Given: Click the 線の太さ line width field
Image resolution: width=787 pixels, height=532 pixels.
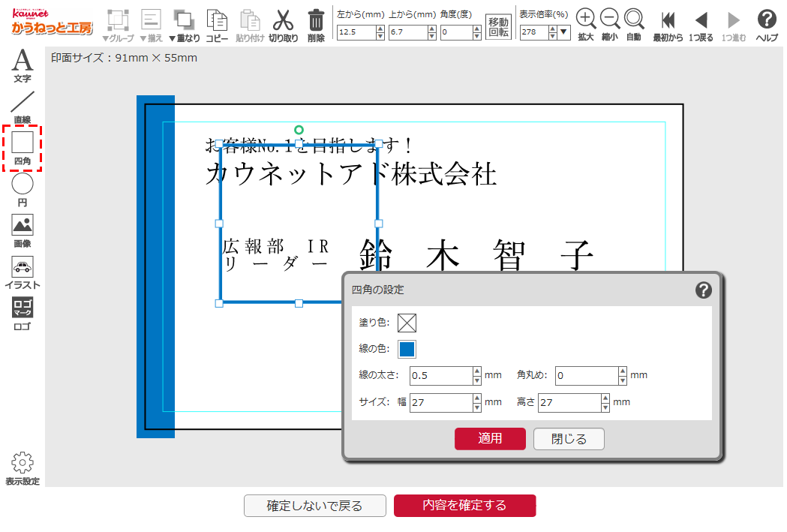Looking at the screenshot, I should tap(441, 375).
